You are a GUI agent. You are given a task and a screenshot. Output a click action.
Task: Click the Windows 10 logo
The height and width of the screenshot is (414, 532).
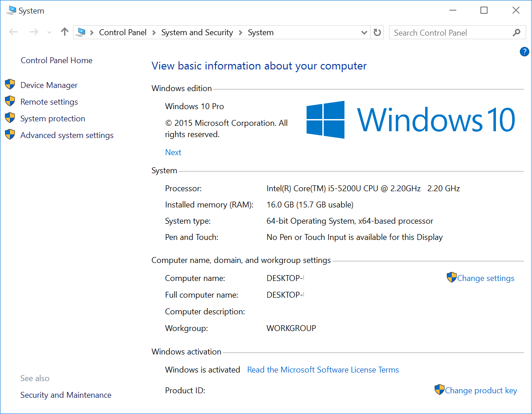tap(411, 120)
